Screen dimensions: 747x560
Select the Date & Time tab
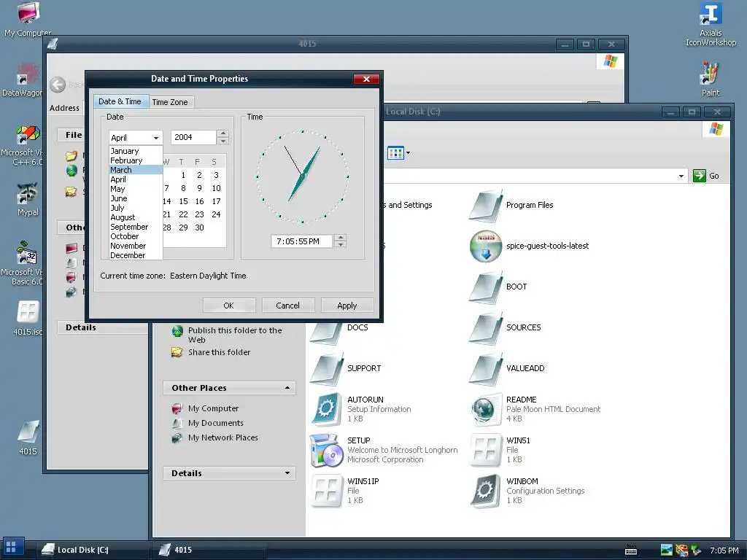120,101
